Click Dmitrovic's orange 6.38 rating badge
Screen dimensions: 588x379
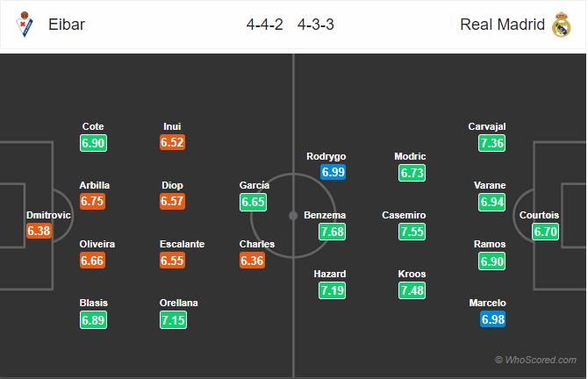coord(39,231)
